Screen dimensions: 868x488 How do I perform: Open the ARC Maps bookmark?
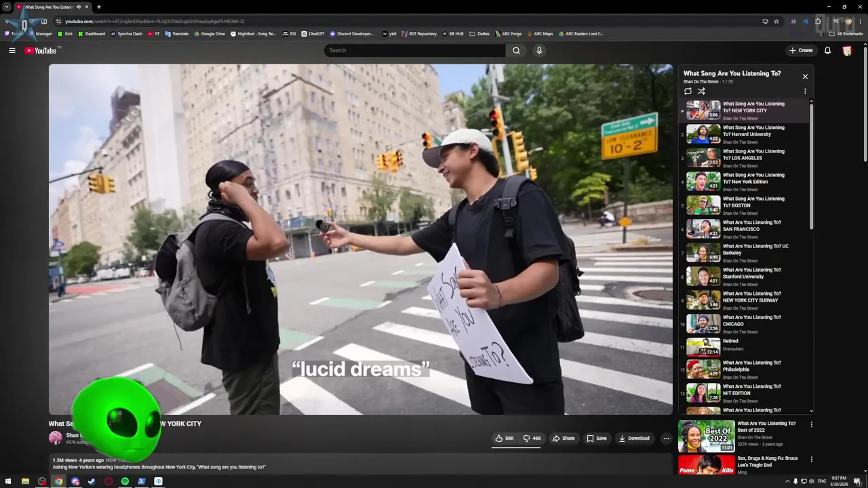(x=540, y=33)
